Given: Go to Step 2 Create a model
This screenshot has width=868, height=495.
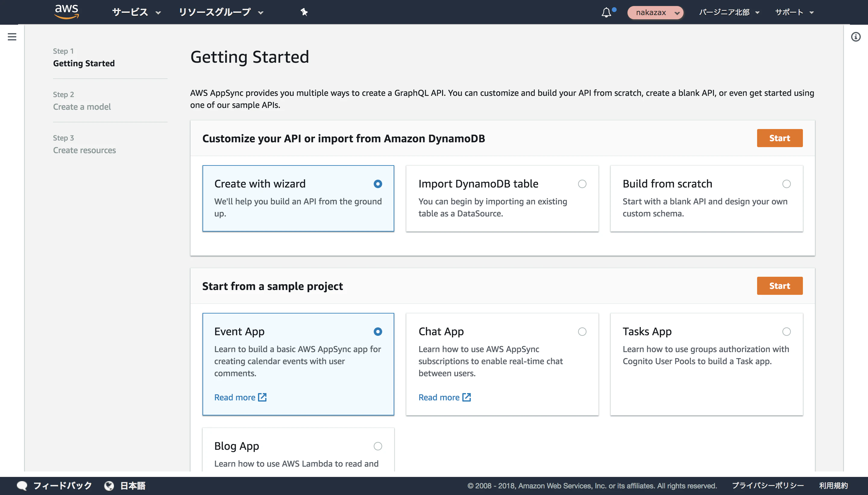Looking at the screenshot, I should pos(82,101).
